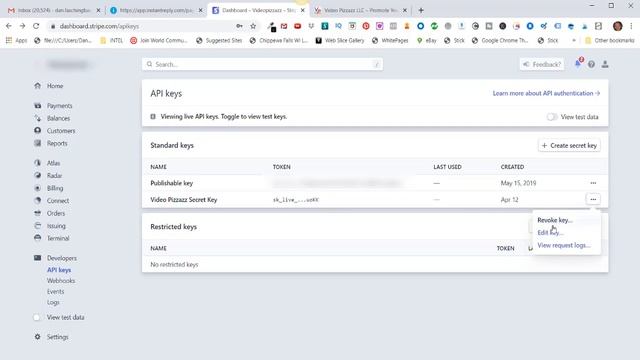The width and height of the screenshot is (640, 360).
Task: Click Create secret key button
Action: coord(569,145)
